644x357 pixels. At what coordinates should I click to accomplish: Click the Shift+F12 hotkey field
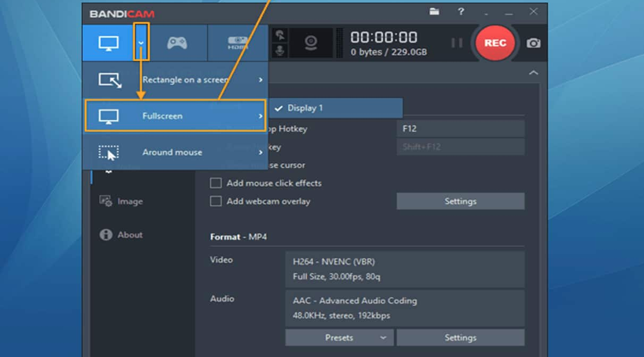tap(461, 147)
